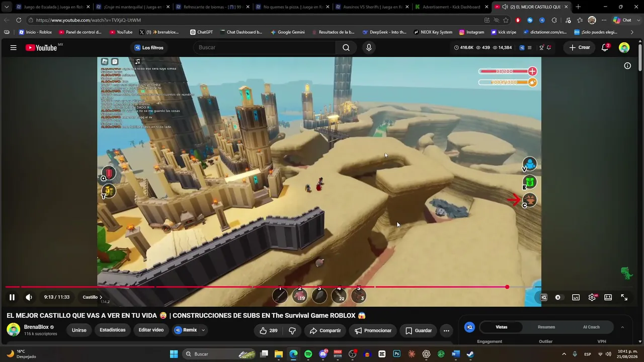Open the Instagram bookmark
The height and width of the screenshot is (362, 644).
471,32
